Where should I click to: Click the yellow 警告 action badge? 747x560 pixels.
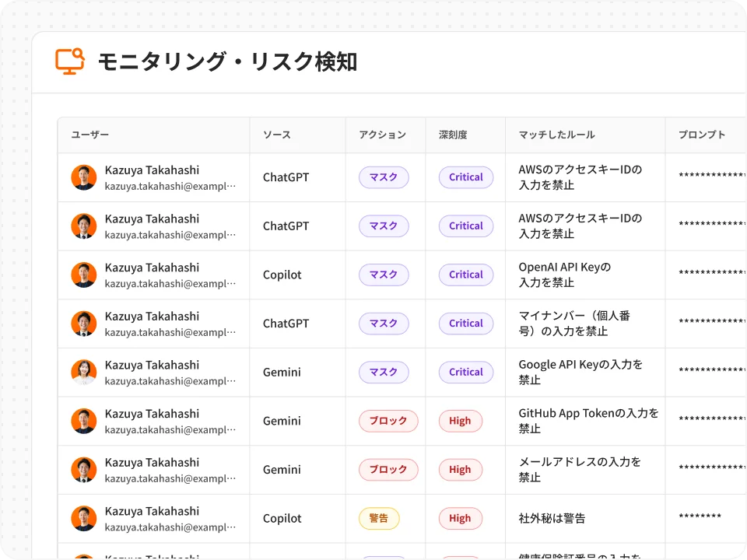[x=379, y=519]
